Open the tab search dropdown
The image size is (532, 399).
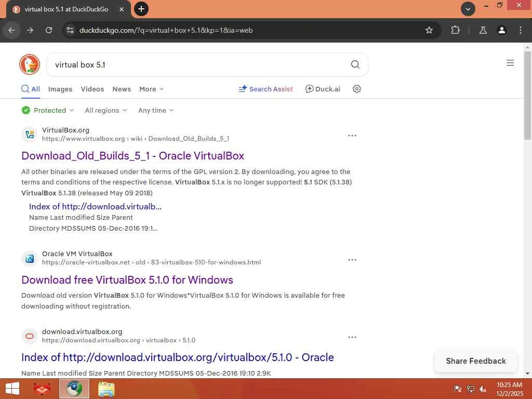coord(468,9)
